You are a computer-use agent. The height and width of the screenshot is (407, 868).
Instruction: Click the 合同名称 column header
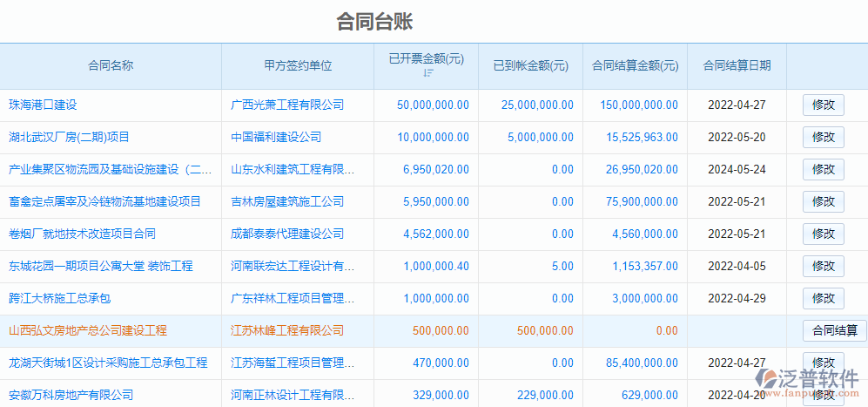[111, 65]
